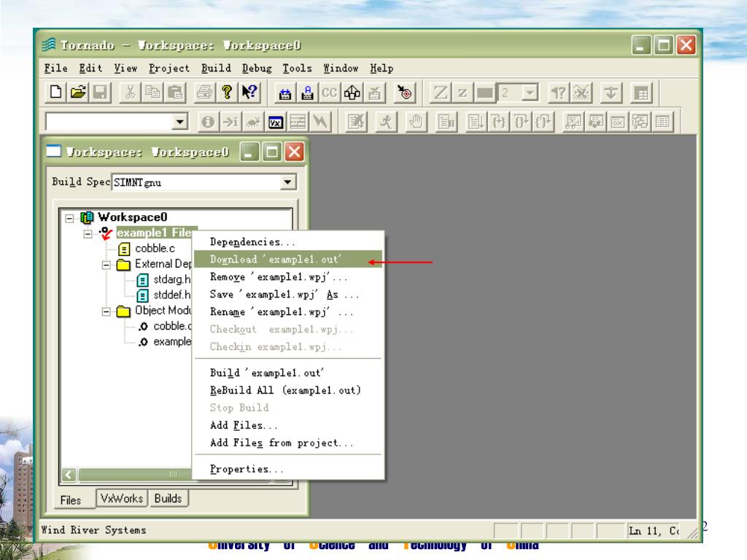Click the debugger bug icon
Image resolution: width=747 pixels, height=560 pixels.
(253, 122)
